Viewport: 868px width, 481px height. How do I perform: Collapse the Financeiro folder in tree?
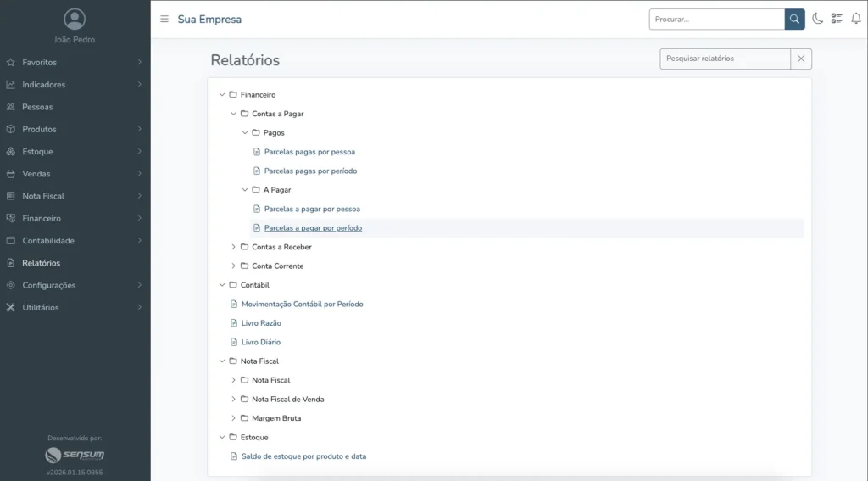tap(222, 95)
